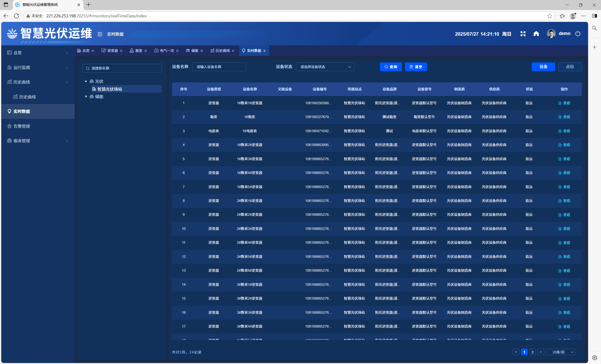This screenshot has height=364, width=601.
Task: Click the demo user avatar
Action: [551, 34]
